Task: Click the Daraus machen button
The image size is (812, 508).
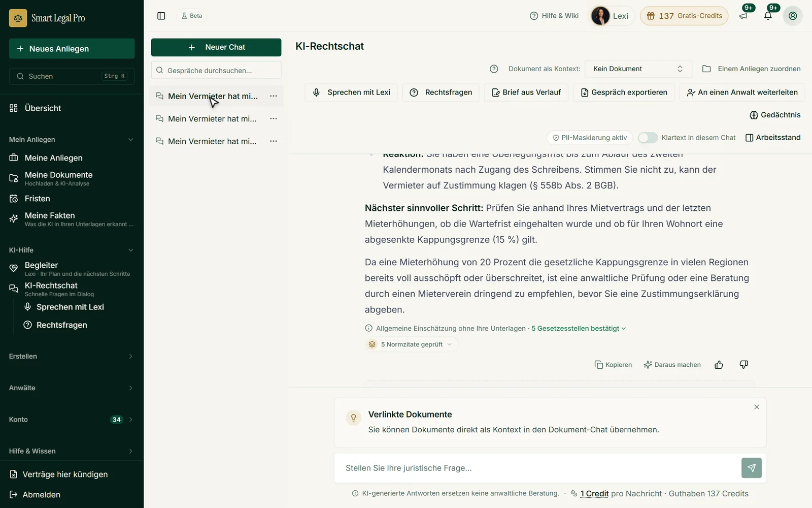Action: (672, 365)
